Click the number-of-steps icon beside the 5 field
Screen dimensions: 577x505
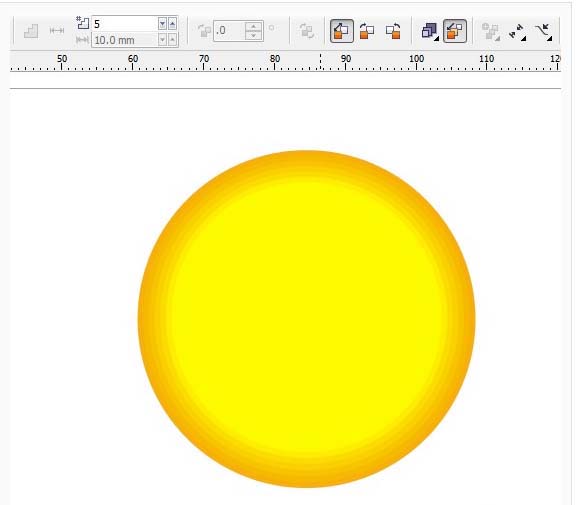click(x=82, y=23)
